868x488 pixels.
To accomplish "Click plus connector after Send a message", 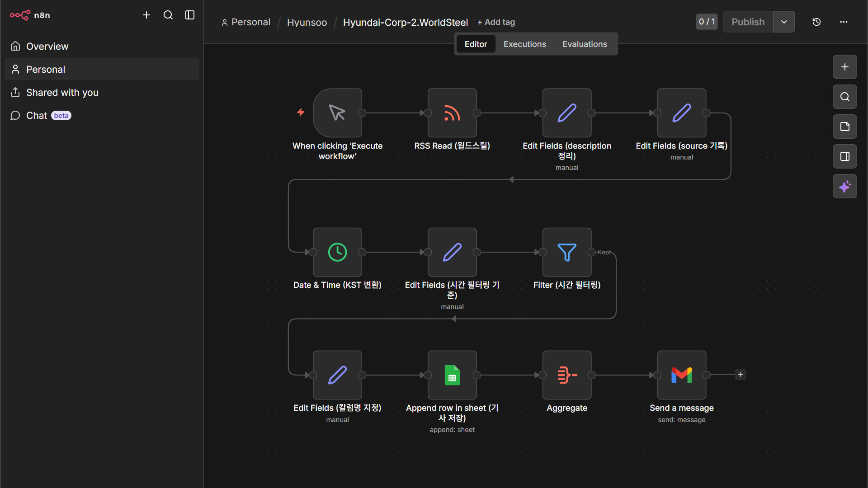I will pos(740,375).
